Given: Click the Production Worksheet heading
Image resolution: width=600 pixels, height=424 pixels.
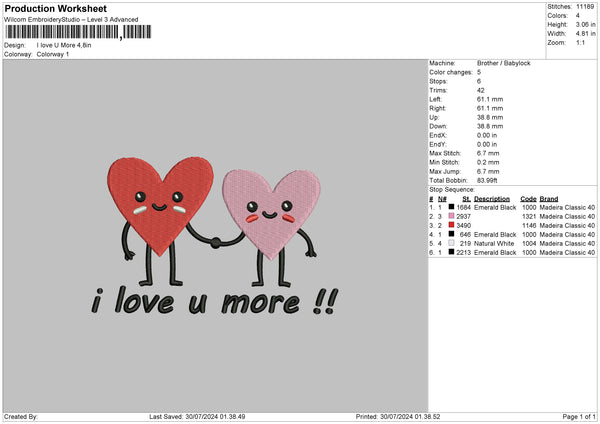Looking at the screenshot, I should (55, 9).
